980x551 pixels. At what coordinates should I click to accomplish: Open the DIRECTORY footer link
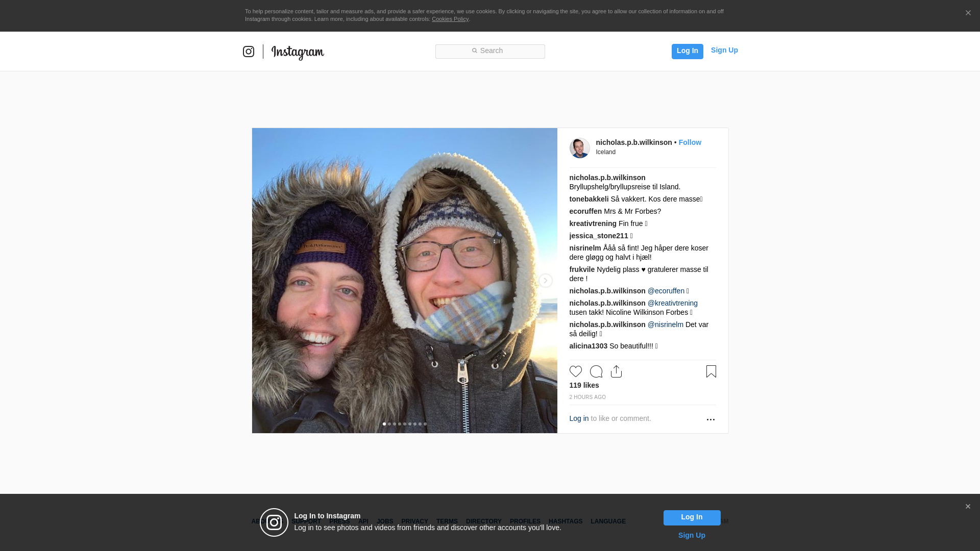[483, 521]
